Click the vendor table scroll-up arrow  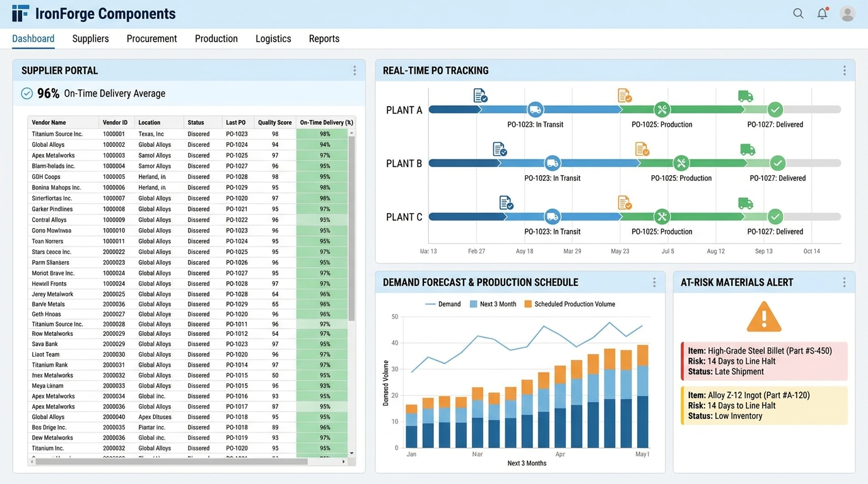click(x=352, y=133)
